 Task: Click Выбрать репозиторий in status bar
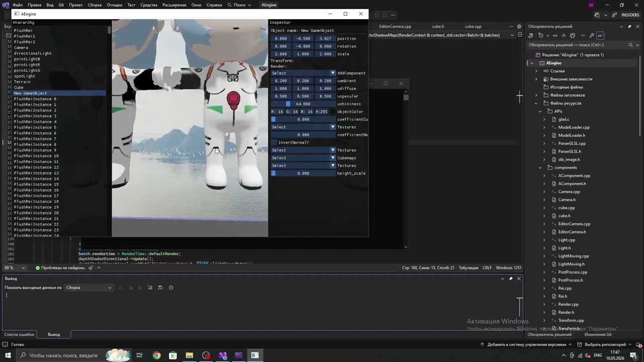(x=605, y=344)
